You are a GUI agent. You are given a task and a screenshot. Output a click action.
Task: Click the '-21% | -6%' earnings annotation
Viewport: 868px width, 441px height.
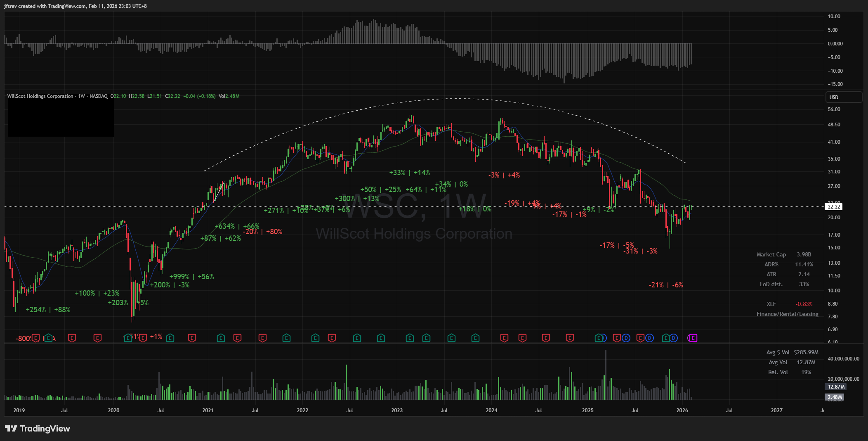click(x=666, y=285)
